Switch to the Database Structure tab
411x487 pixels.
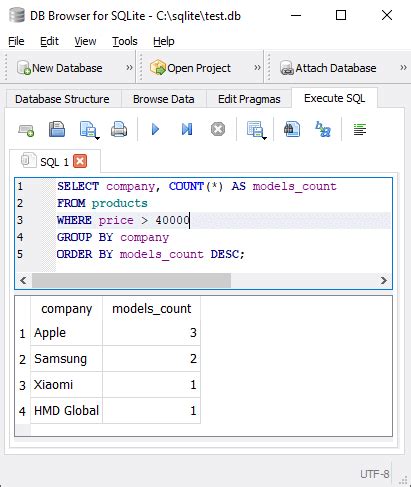click(x=62, y=99)
